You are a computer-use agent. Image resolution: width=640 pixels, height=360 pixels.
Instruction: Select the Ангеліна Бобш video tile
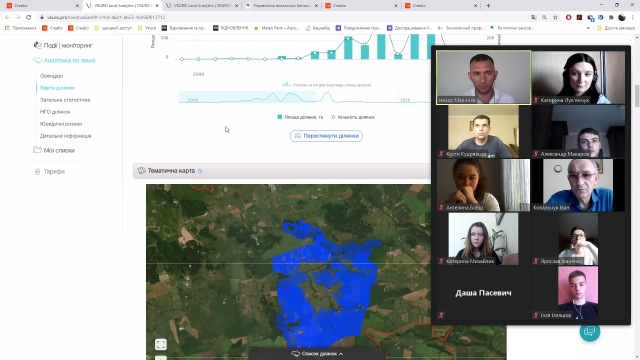click(483, 185)
